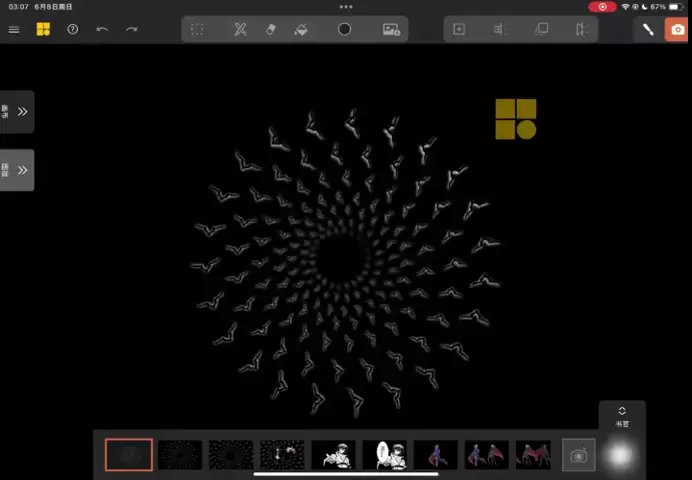Viewport: 692px width, 480px height.
Task: Tap the crop-like icon in right toolbar group
Action: click(498, 30)
